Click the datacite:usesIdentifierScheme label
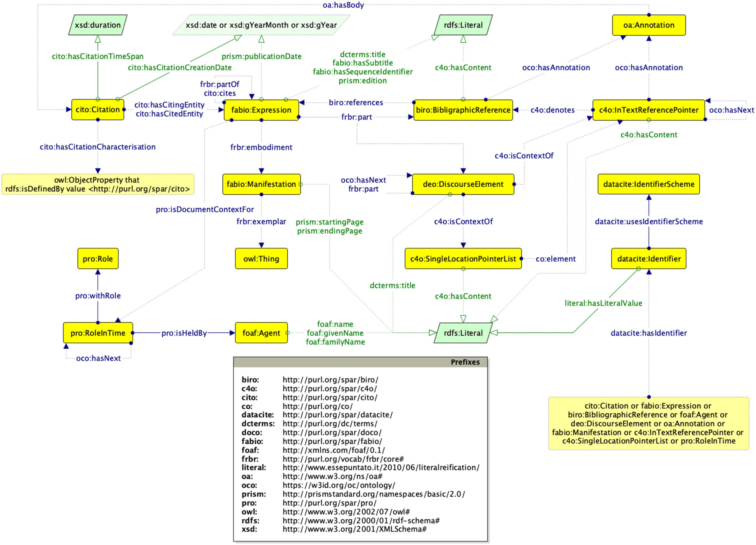 649,222
